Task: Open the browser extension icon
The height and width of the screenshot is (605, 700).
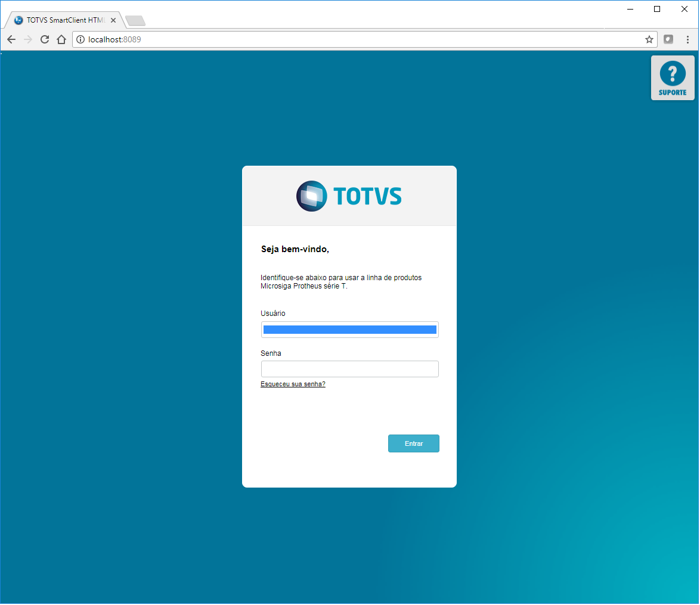Action: 668,39
